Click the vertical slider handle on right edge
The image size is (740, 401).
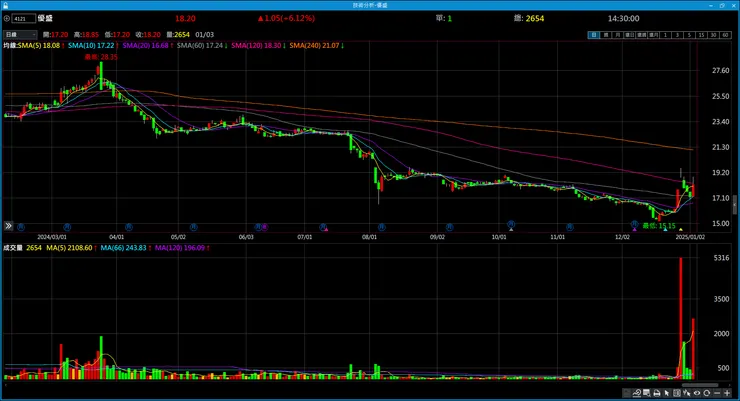click(x=734, y=204)
